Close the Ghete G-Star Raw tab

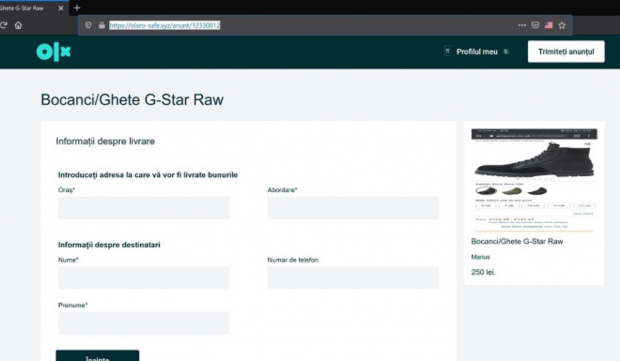(61, 8)
